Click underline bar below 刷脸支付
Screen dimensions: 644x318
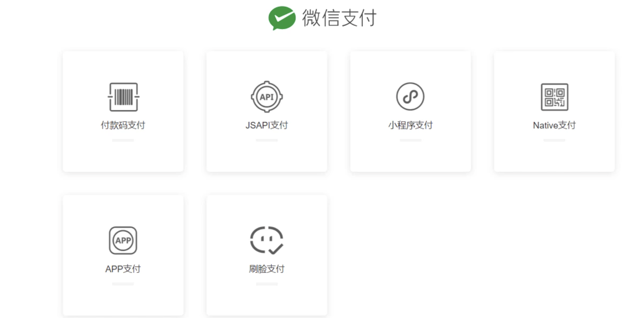pos(267,284)
